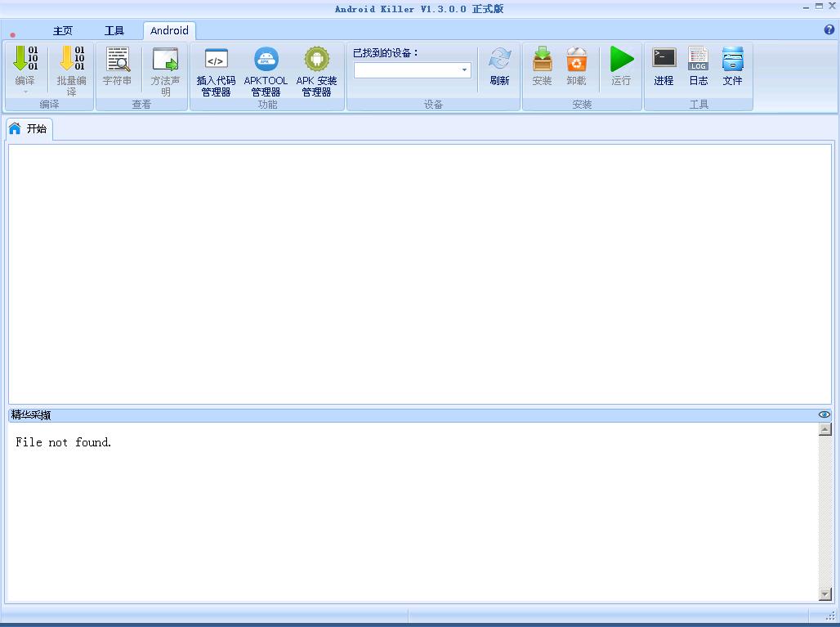The image size is (840, 627).
Task: Click the 'File not found.' text
Action: coord(63,442)
